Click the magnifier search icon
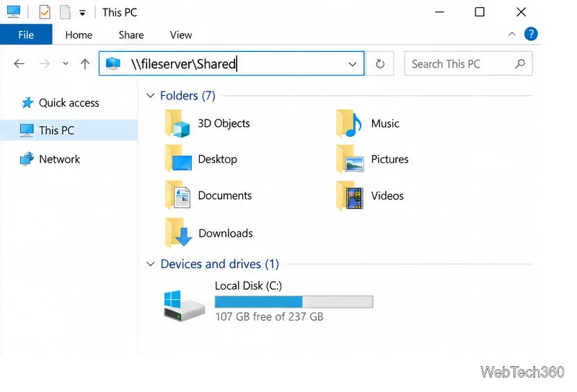Image resolution: width=577 pixels, height=392 pixels. [x=520, y=63]
